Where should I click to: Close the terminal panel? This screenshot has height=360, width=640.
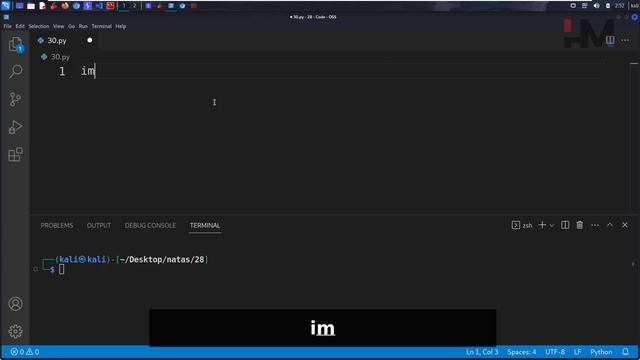(625, 225)
